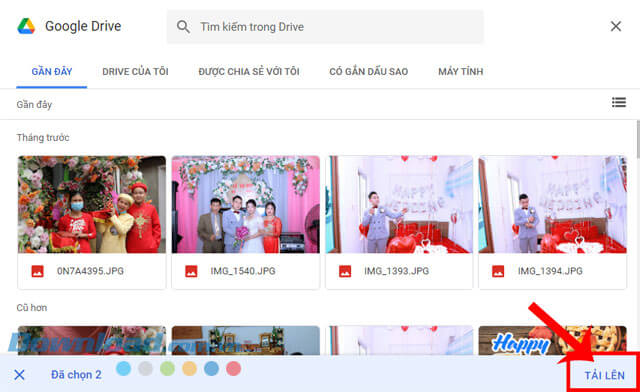
Task: Click file name IMG_1540.JPG
Action: pyautogui.click(x=243, y=271)
